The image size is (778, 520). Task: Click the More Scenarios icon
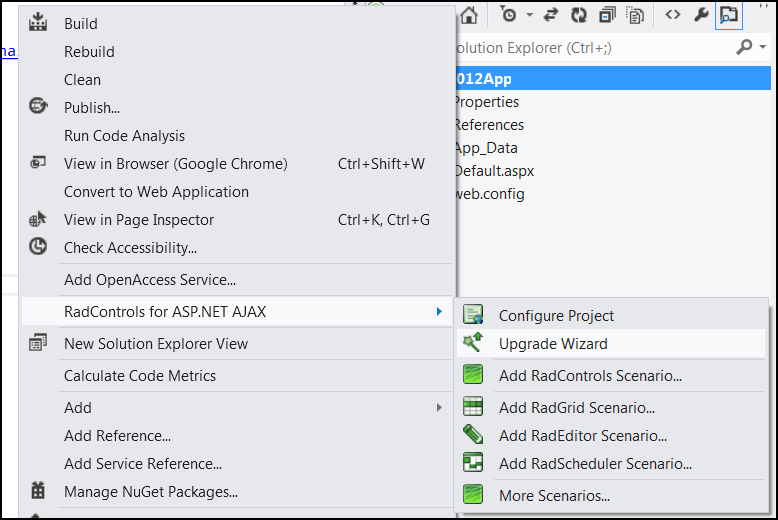(473, 494)
